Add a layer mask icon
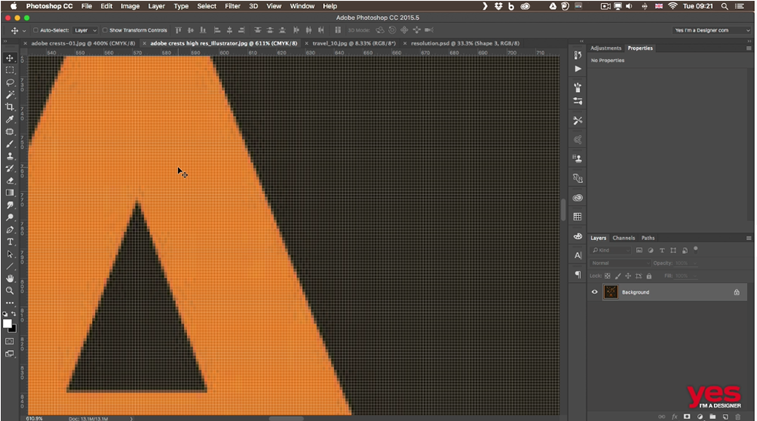This screenshot has width=757, height=421. pyautogui.click(x=687, y=416)
